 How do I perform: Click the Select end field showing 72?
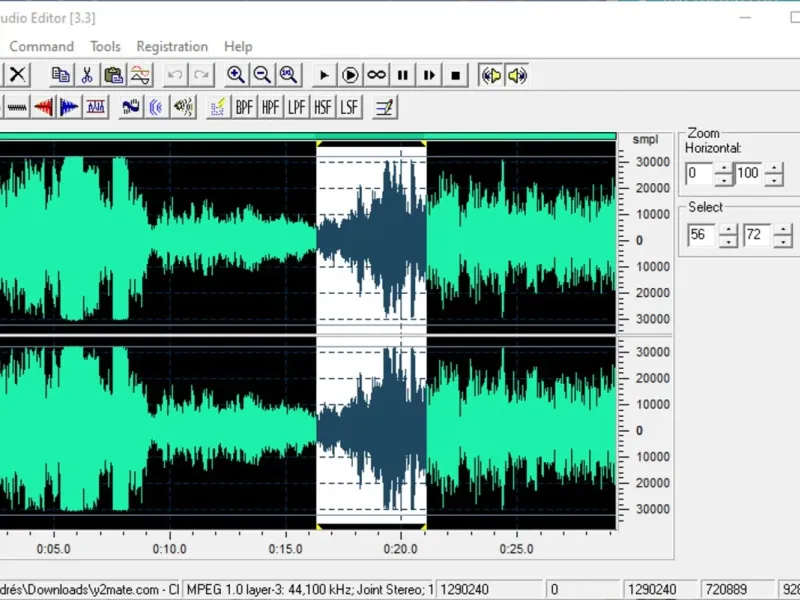click(x=756, y=236)
